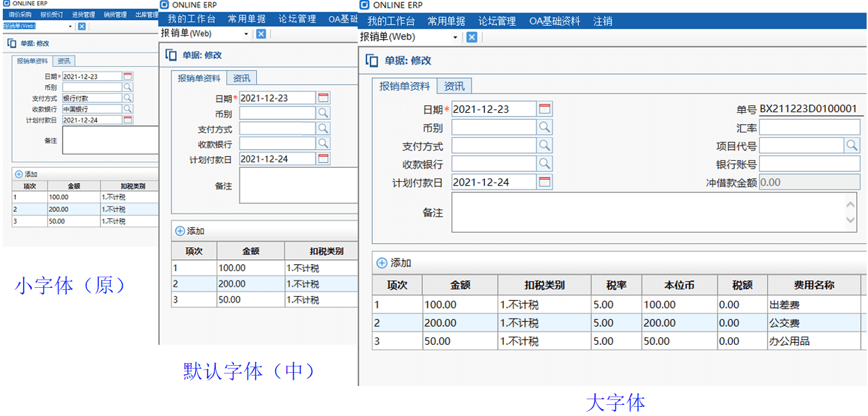Close 报销单(Web) page in medium-font window

[261, 33]
